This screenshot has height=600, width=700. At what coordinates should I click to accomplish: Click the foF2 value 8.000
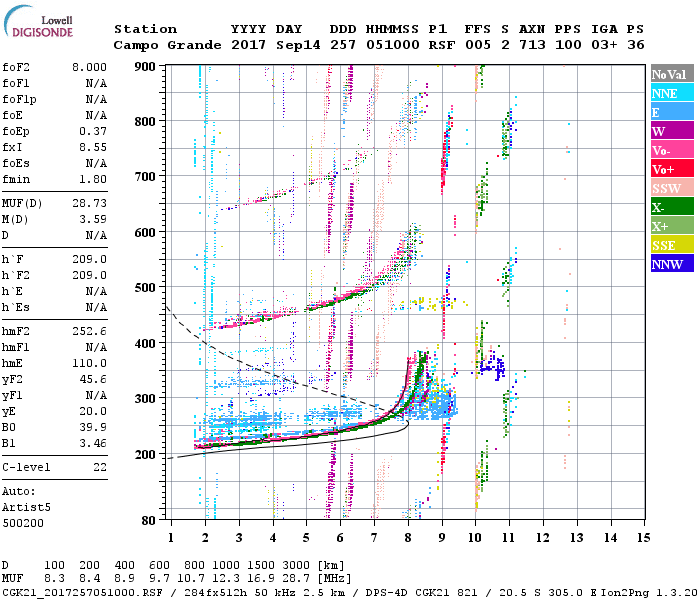88,66
